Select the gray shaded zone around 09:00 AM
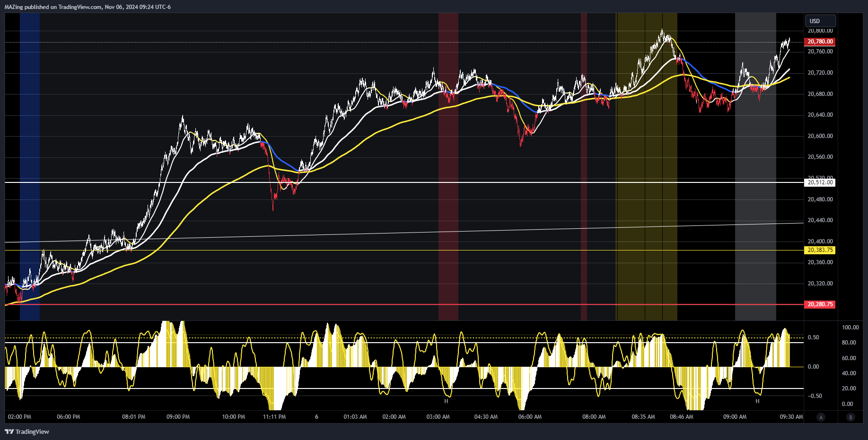This screenshot has width=868, height=440. pyautogui.click(x=755, y=166)
